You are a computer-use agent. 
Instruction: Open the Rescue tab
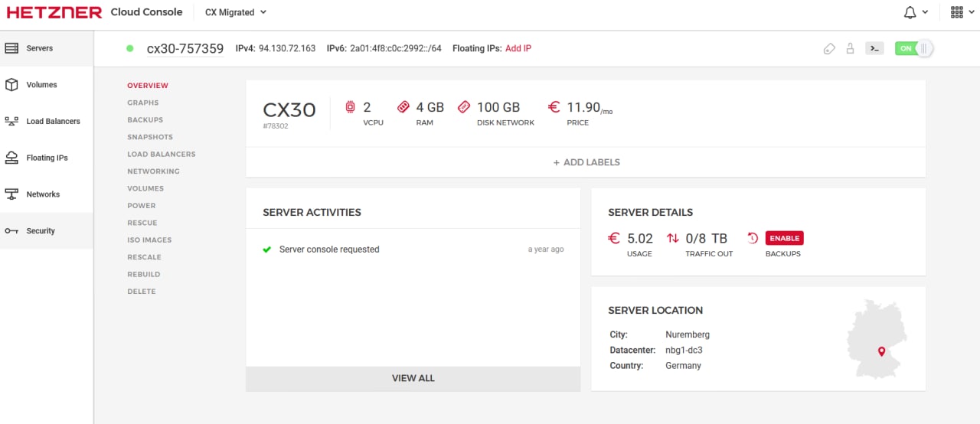point(142,223)
